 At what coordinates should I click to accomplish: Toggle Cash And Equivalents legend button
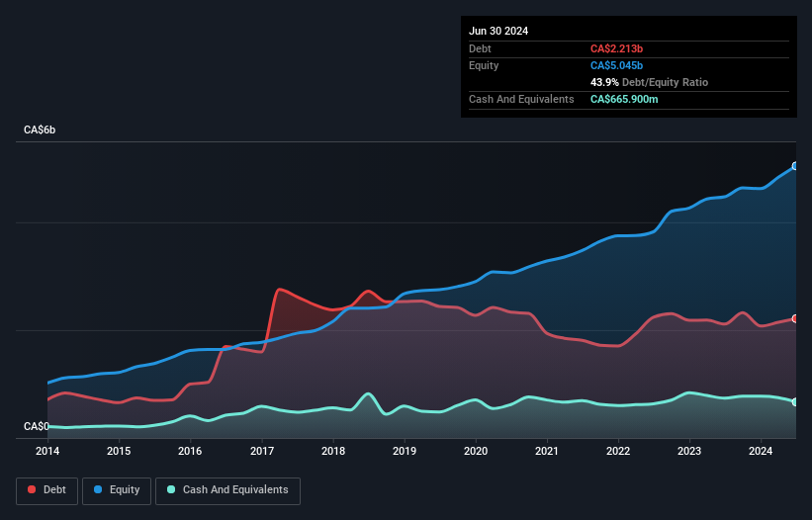click(x=227, y=490)
